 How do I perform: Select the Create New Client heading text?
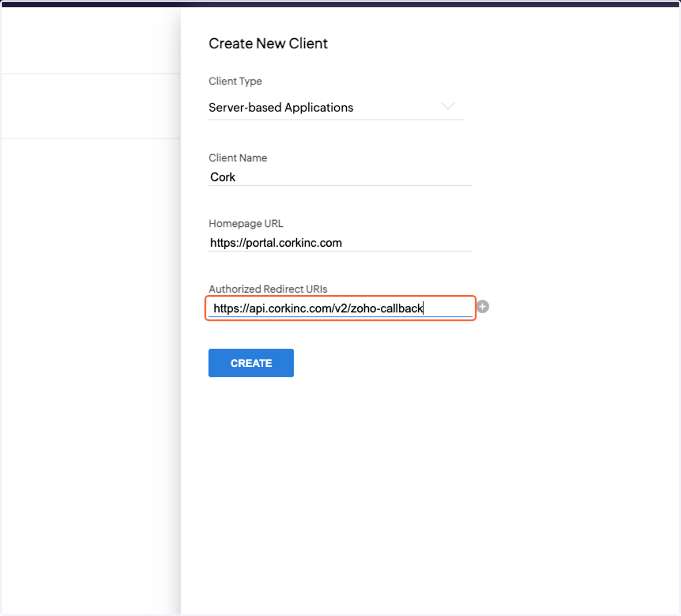[268, 44]
